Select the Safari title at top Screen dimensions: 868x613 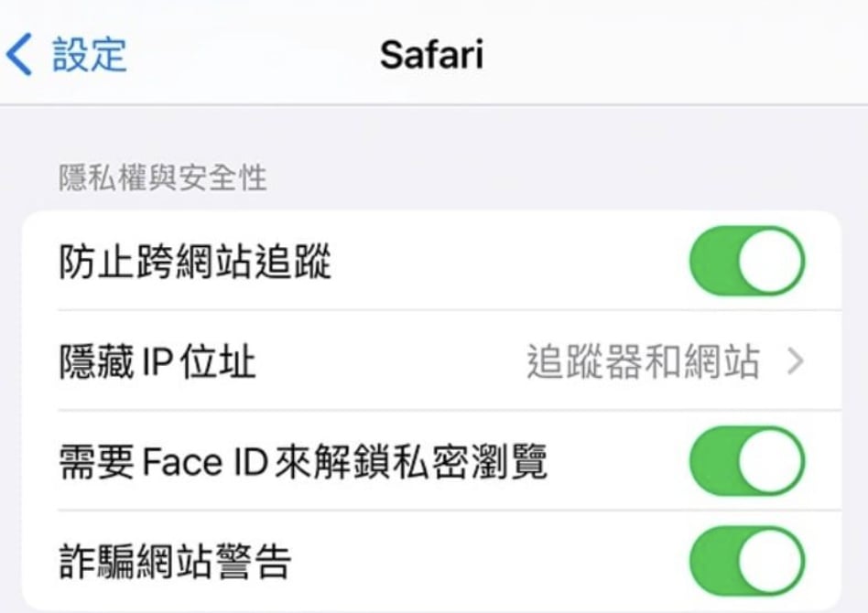coord(434,52)
